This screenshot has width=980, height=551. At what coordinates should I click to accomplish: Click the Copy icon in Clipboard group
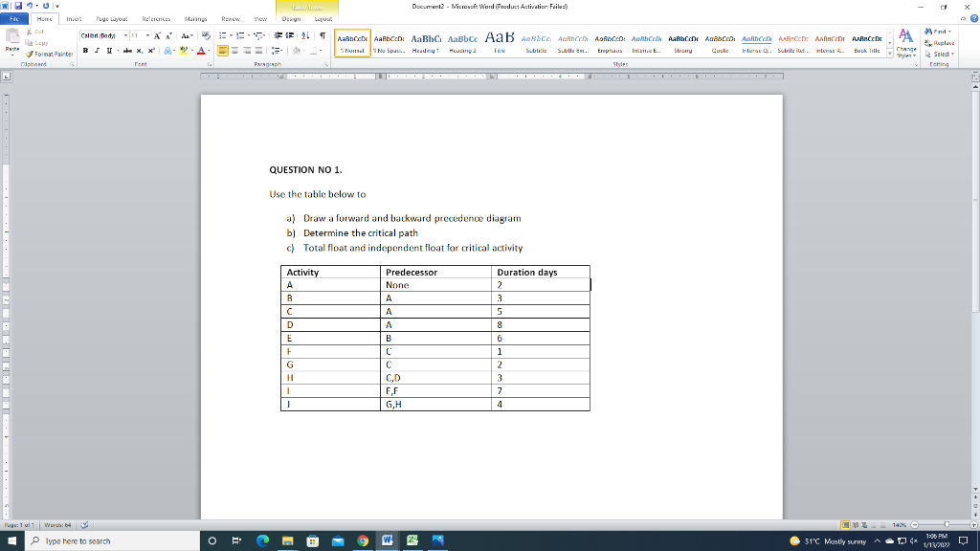click(x=30, y=42)
